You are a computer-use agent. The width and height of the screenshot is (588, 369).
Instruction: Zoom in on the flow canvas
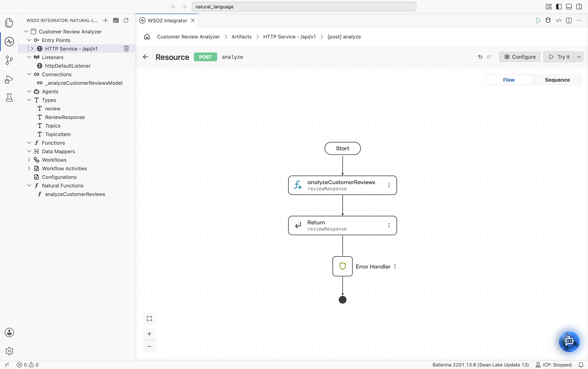pyautogui.click(x=149, y=334)
